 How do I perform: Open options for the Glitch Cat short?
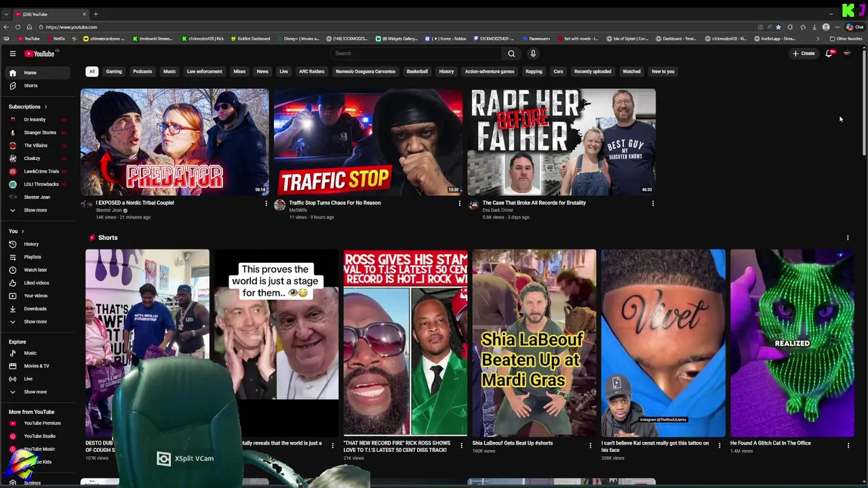[848, 445]
